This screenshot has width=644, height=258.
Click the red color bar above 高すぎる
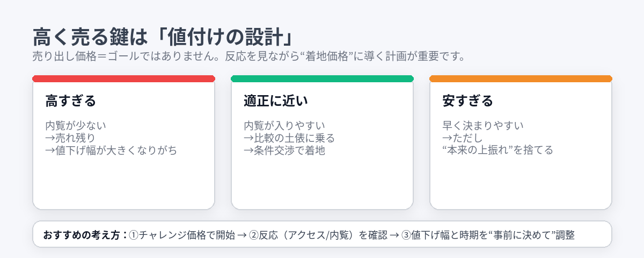point(123,78)
